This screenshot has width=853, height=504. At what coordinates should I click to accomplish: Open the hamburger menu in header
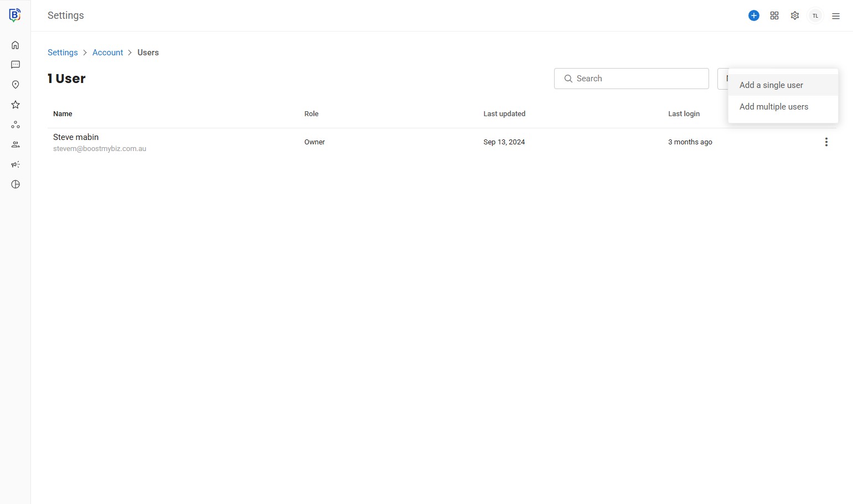[836, 16]
